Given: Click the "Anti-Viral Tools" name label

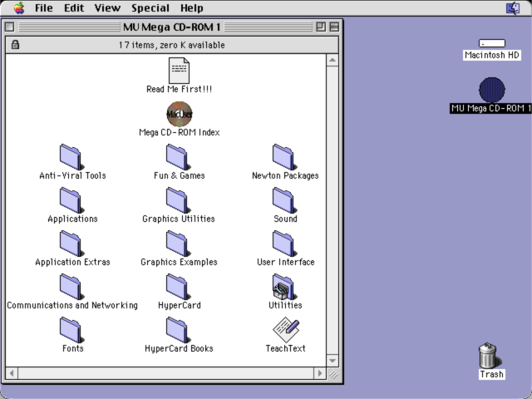Looking at the screenshot, I should 72,175.
